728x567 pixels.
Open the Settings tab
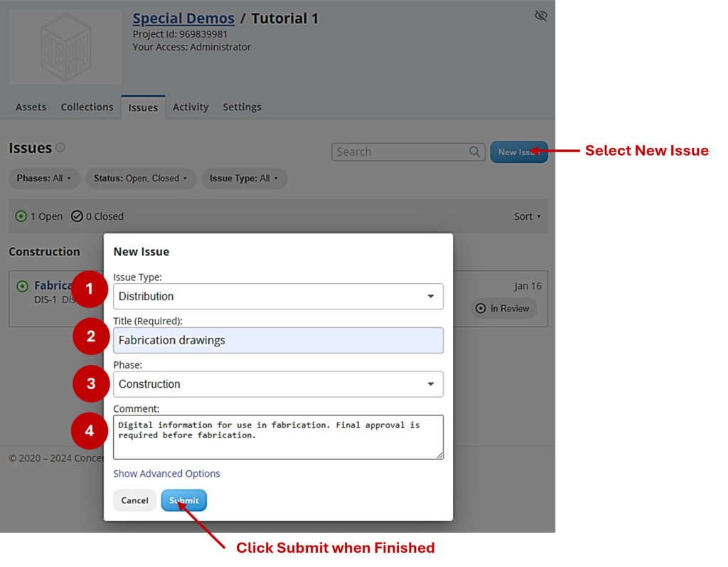coord(242,107)
